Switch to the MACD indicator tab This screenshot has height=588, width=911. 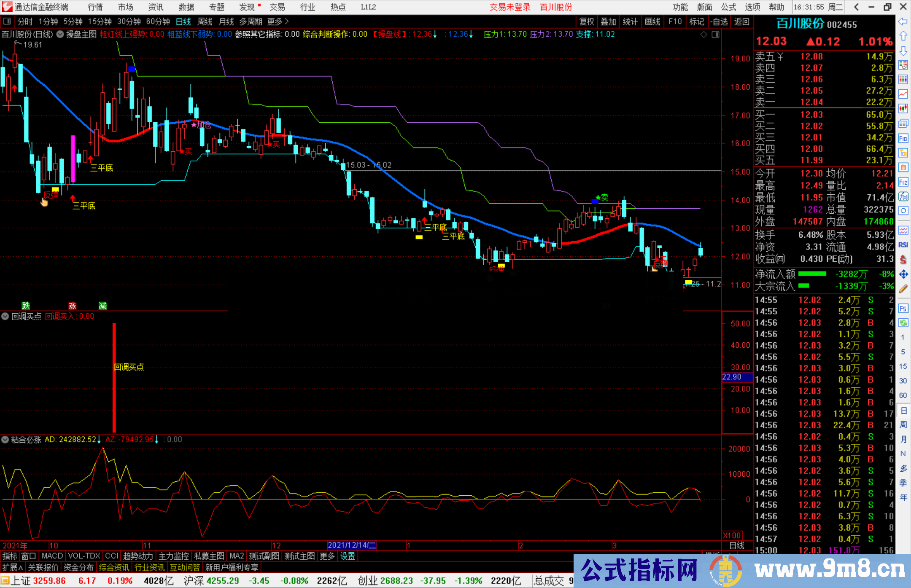coord(52,556)
